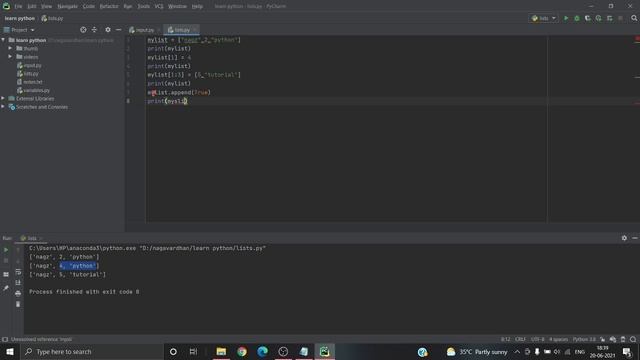Click the locate-file target icon in Project panel
Viewport: 640px width, 360px height.
[83, 30]
